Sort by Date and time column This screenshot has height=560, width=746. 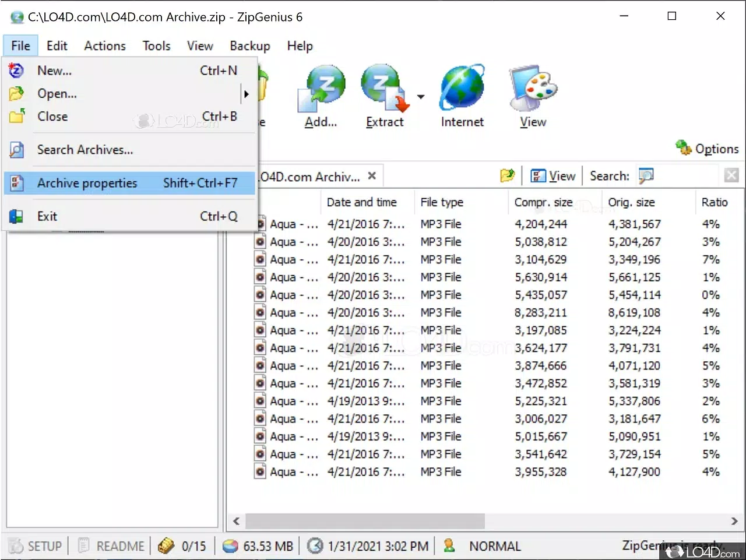[x=367, y=202]
